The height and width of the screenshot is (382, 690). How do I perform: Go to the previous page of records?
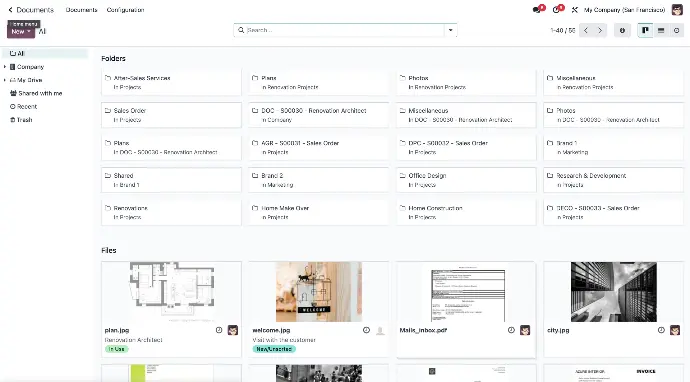point(586,30)
